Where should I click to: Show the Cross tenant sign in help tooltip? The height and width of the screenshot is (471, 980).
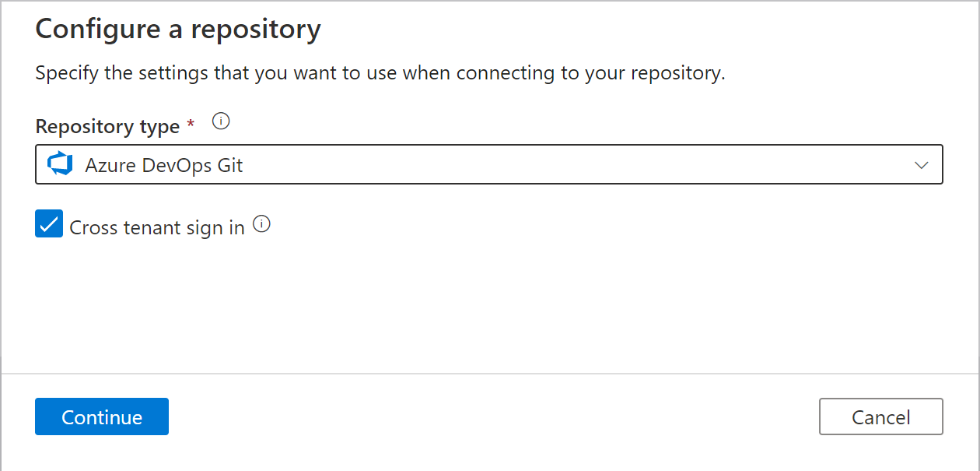pyautogui.click(x=262, y=224)
